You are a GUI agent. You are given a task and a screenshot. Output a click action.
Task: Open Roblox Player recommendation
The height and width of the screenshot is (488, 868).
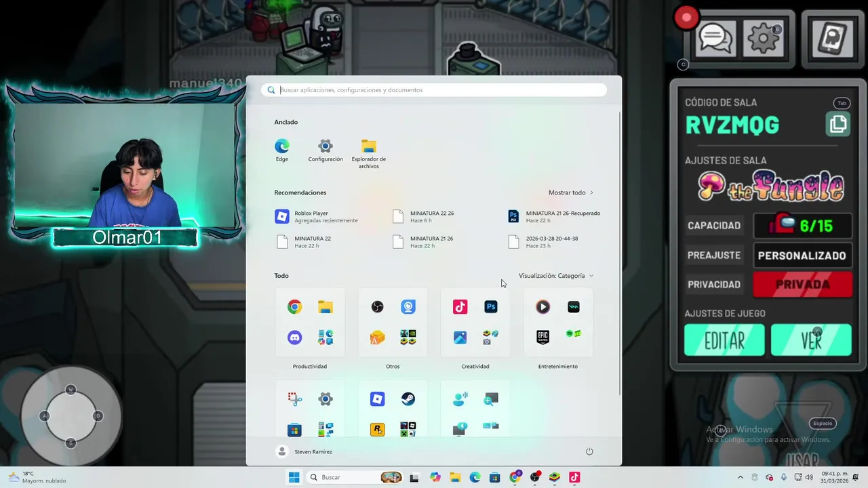tap(317, 216)
